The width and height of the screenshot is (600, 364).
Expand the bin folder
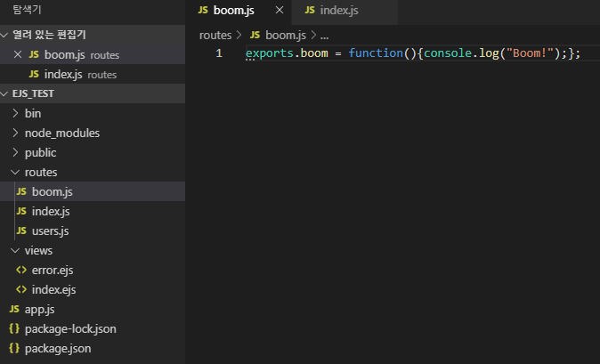pyautogui.click(x=32, y=113)
